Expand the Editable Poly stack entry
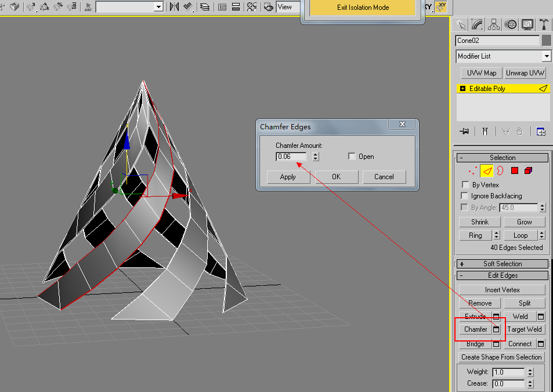The width and height of the screenshot is (553, 392). (462, 89)
